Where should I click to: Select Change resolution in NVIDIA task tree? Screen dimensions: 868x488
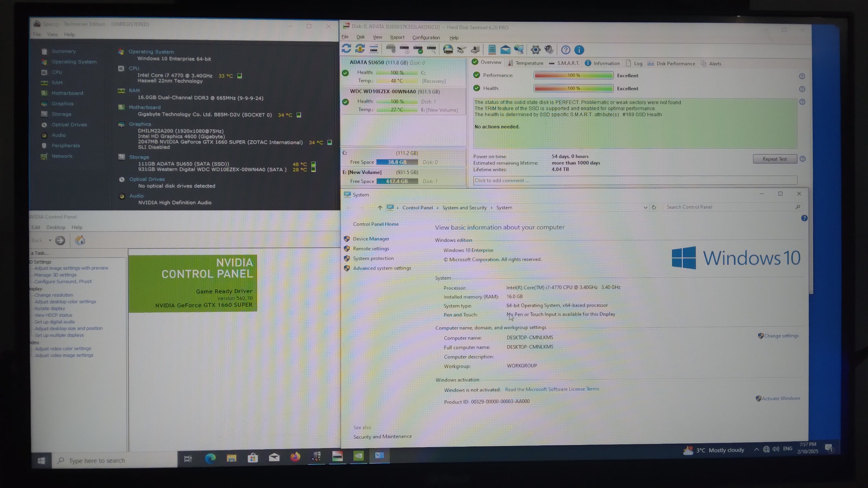[54, 295]
